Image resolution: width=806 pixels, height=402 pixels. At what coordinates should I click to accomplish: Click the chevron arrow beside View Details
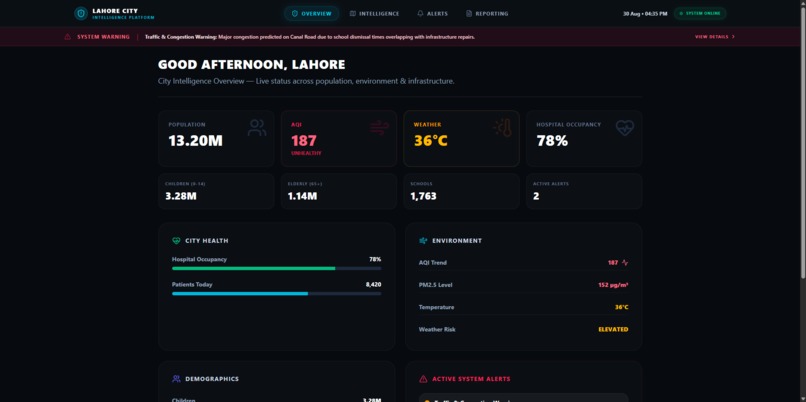click(x=733, y=37)
